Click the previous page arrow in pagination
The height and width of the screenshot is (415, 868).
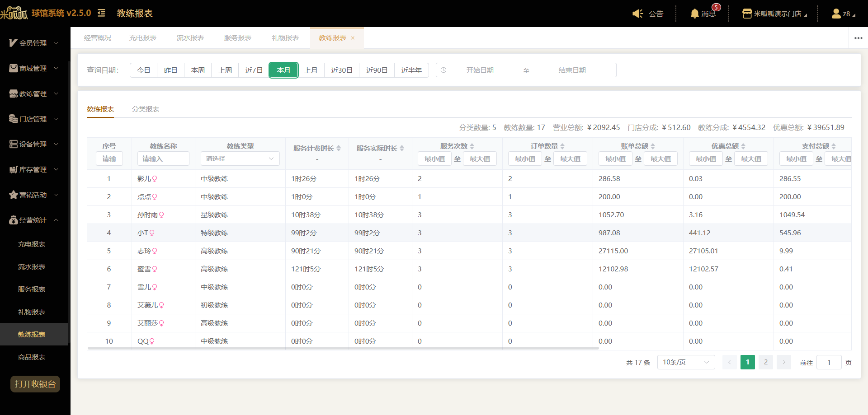[x=730, y=362]
